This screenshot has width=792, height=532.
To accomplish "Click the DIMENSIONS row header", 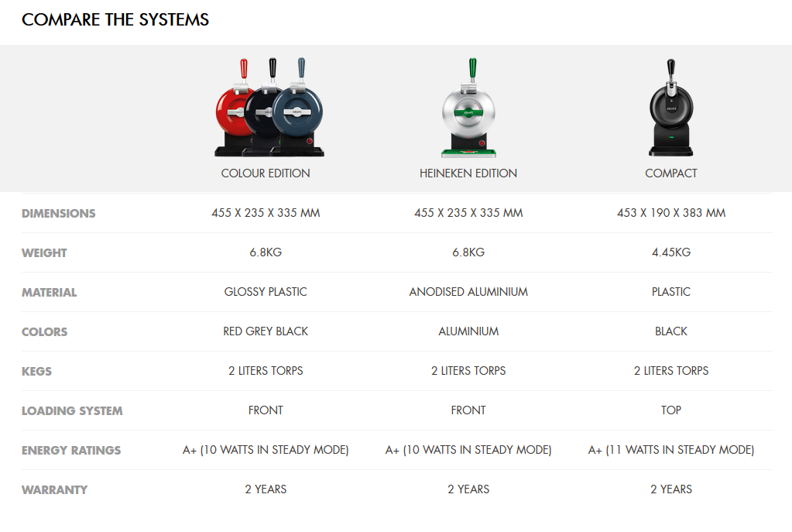I will 59,213.
